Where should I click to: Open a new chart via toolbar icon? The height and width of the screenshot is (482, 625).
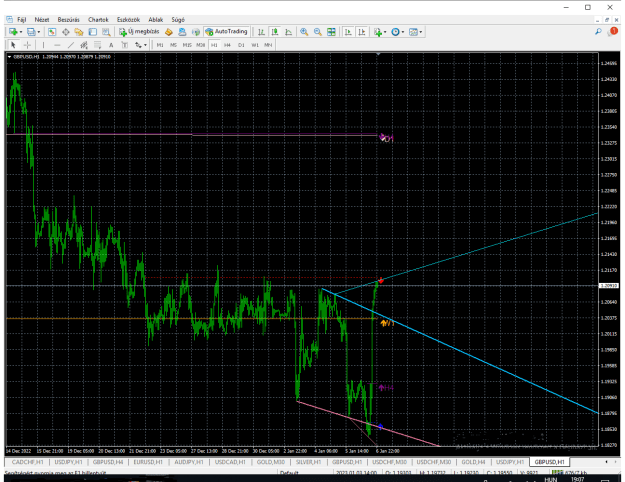pos(13,32)
